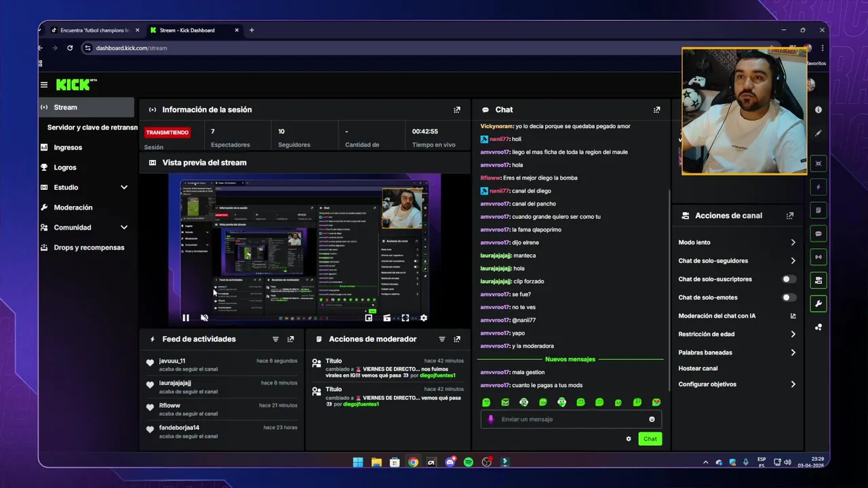Filter the Feed de actividades list
The width and height of the screenshot is (868, 488).
click(275, 339)
